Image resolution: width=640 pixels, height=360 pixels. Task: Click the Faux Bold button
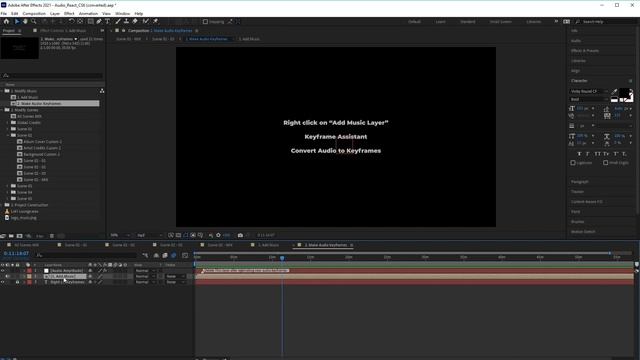pos(579,154)
